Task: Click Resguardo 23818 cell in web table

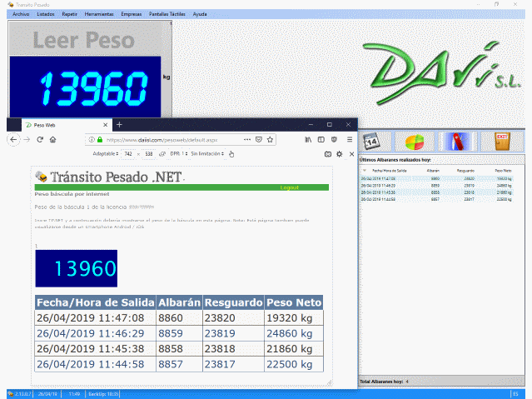Action: [x=233, y=349]
